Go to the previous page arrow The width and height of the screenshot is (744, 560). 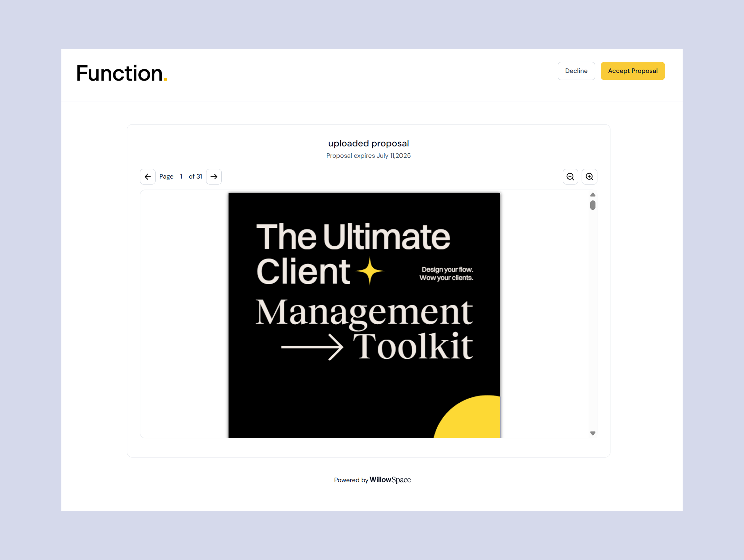coord(148,177)
